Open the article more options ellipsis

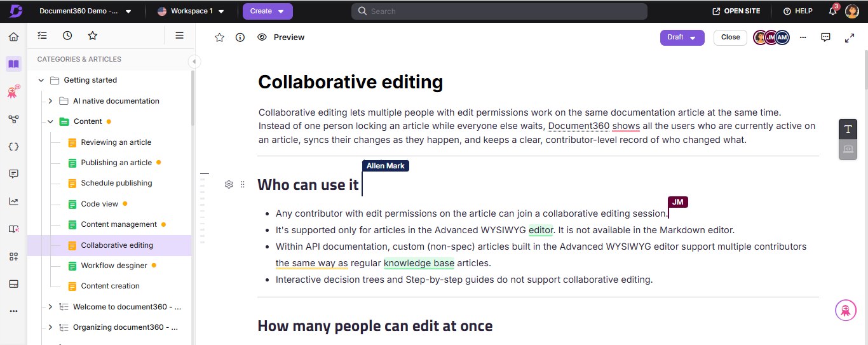pyautogui.click(x=803, y=37)
